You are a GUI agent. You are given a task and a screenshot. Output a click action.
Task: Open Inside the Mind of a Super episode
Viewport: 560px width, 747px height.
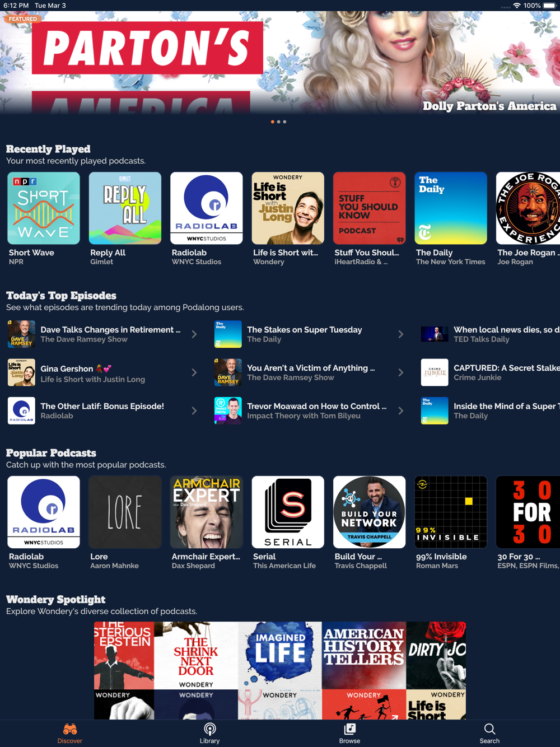pyautogui.click(x=506, y=406)
